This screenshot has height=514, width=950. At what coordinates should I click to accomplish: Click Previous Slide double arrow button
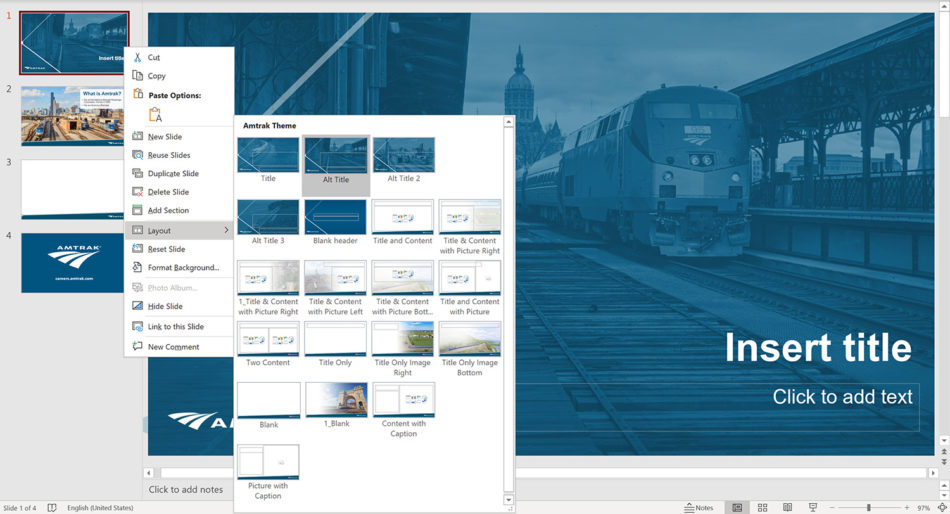(944, 452)
